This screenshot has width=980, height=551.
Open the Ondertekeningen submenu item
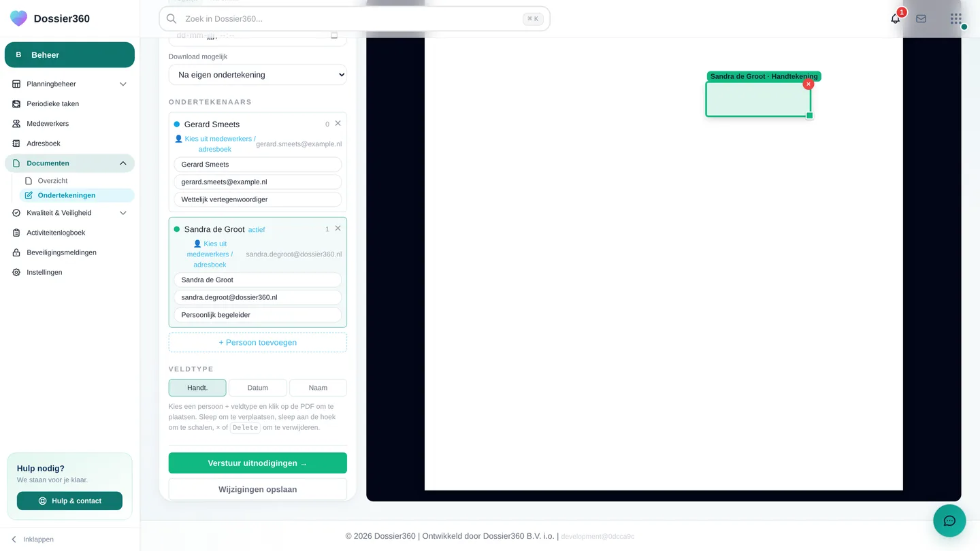point(76,195)
